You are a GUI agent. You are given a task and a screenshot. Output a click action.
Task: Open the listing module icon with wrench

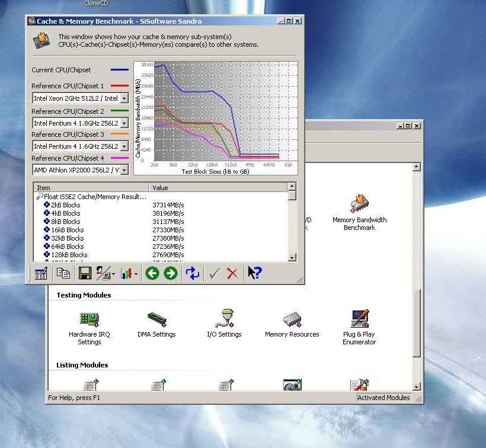pyautogui.click(x=359, y=385)
